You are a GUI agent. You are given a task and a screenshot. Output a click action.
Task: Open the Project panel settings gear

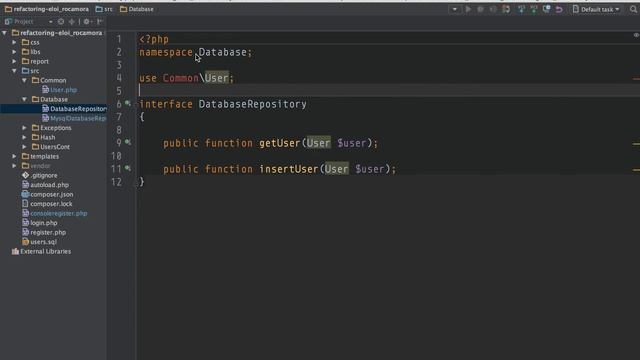click(x=87, y=21)
